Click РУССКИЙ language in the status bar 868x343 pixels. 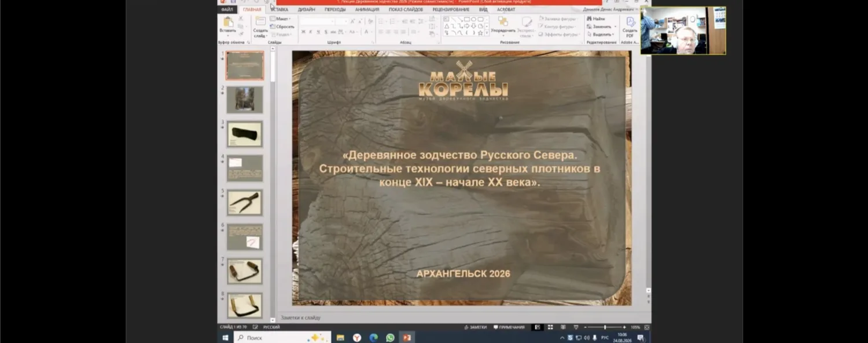tap(271, 327)
